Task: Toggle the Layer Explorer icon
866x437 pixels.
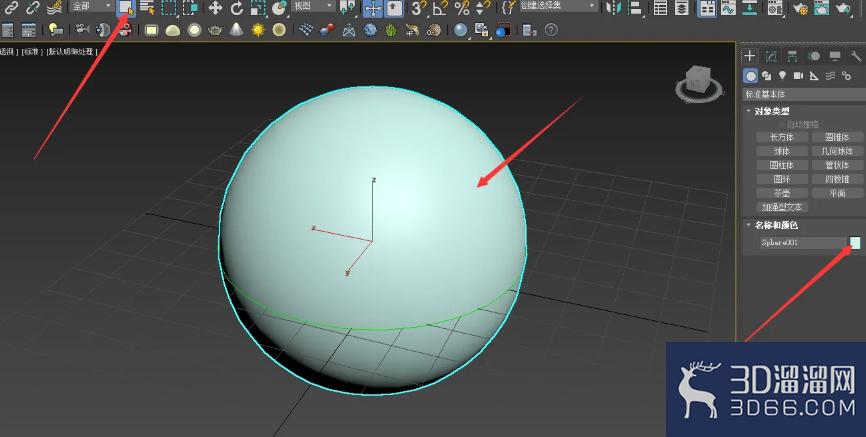Action: pos(683,8)
